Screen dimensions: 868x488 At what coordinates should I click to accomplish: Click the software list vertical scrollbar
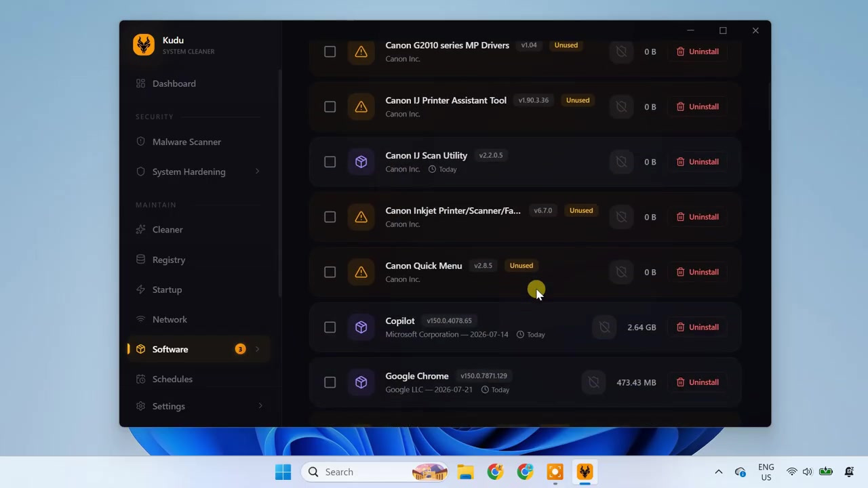[x=769, y=107]
